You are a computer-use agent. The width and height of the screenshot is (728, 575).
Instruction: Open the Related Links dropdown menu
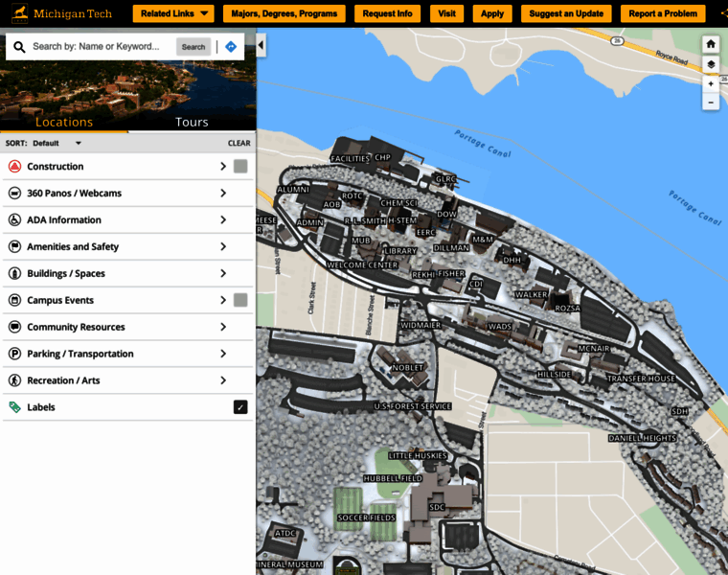173,13
